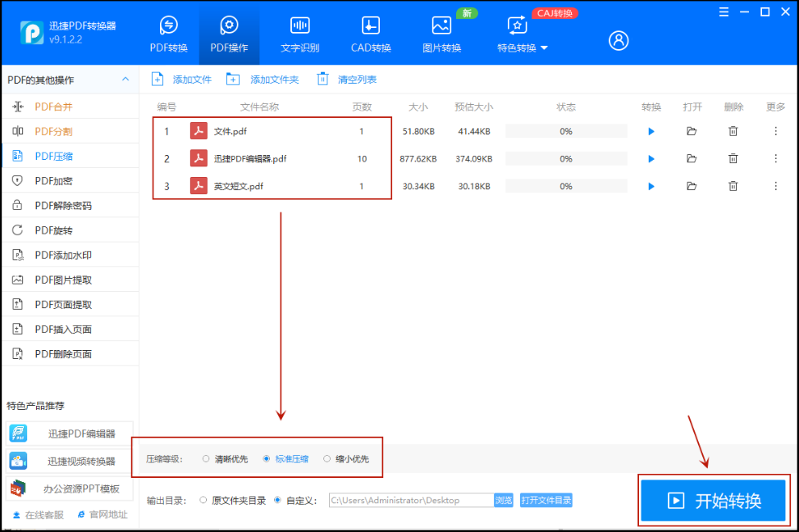799x532 pixels.
Task: Click 清空列表 to clear list
Action: (x=346, y=80)
